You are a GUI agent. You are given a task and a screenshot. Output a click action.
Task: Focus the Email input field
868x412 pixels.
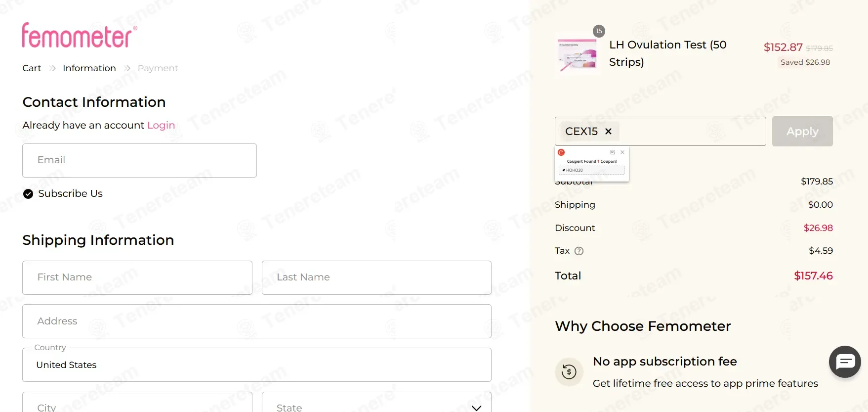139,160
